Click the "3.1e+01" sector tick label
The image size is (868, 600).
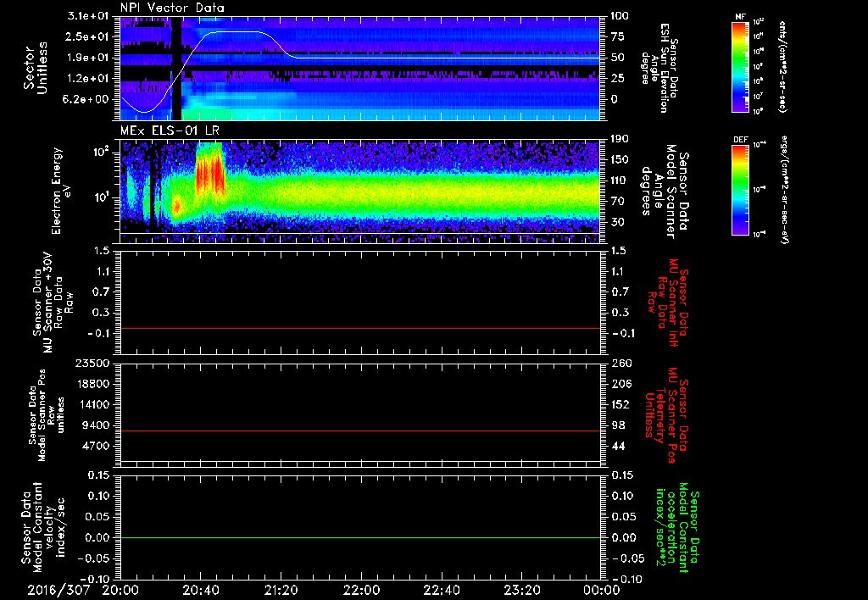click(x=88, y=16)
